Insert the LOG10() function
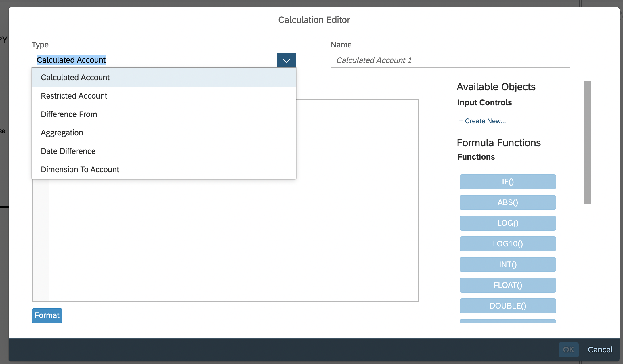Screen dimensions: 623x364 [x=507, y=244]
